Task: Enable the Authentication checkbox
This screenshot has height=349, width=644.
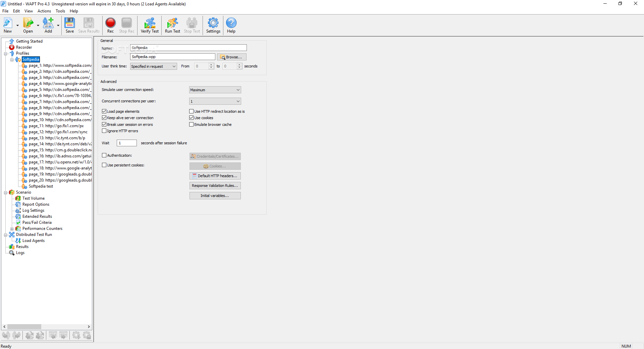Action: tap(104, 155)
